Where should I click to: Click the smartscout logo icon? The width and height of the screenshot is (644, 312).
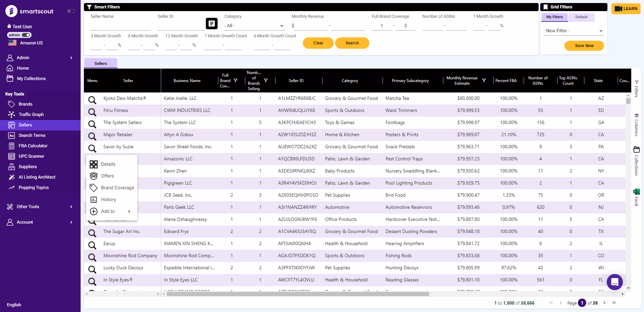[x=11, y=11]
